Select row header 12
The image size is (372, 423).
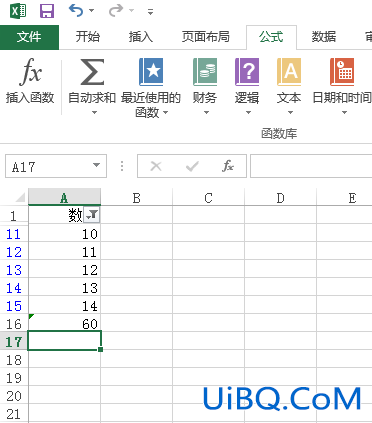point(14,252)
